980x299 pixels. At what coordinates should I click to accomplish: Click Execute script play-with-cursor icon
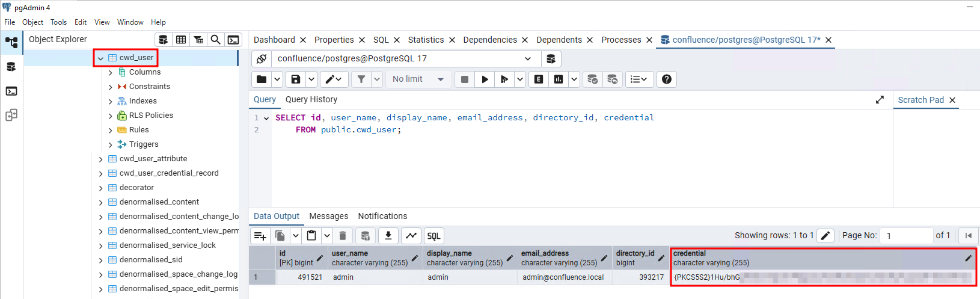click(504, 79)
